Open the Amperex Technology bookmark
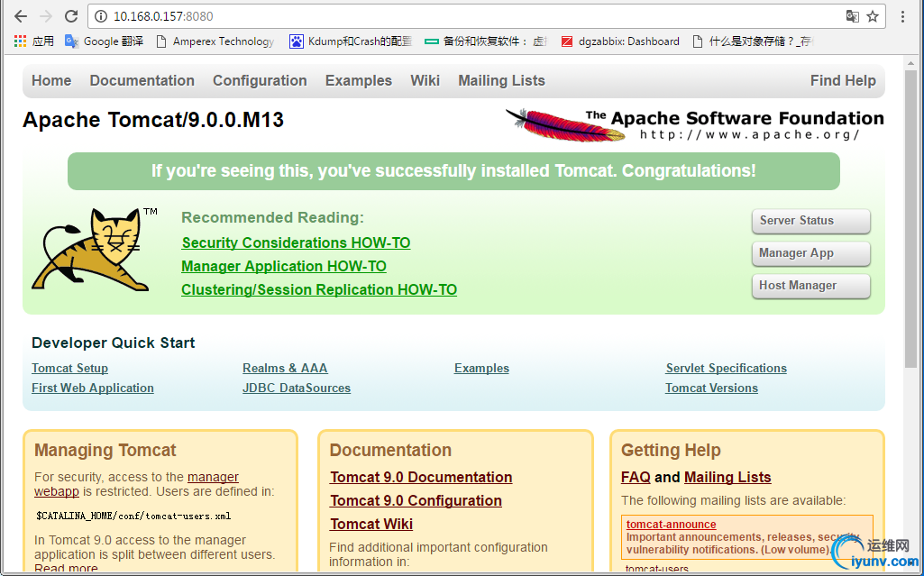 pyautogui.click(x=215, y=41)
